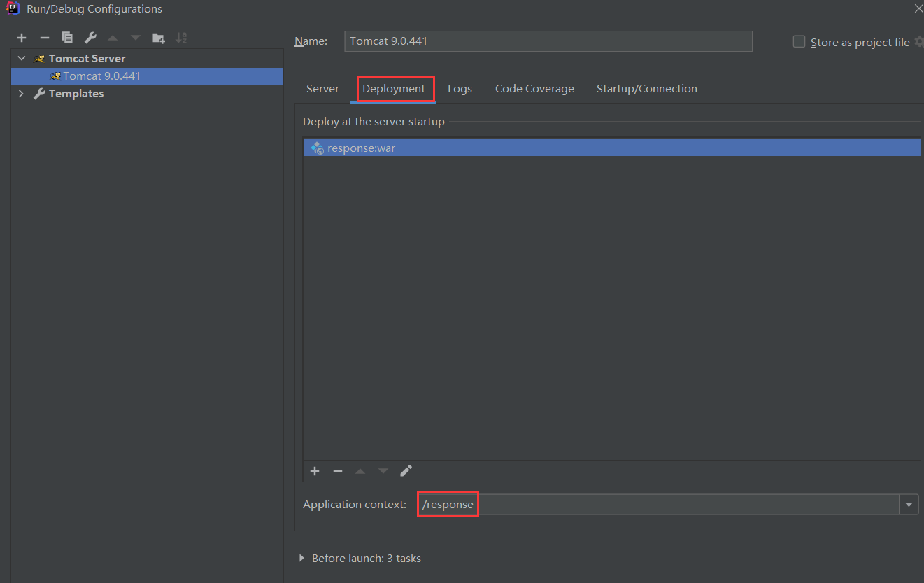
Task: Add a deployment artifact
Action: point(315,471)
